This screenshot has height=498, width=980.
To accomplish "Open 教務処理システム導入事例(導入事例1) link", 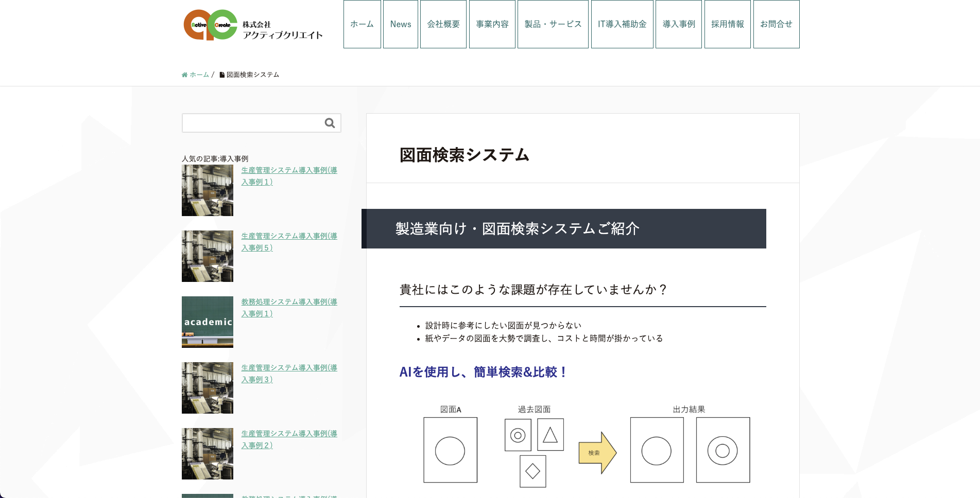I will coord(289,308).
